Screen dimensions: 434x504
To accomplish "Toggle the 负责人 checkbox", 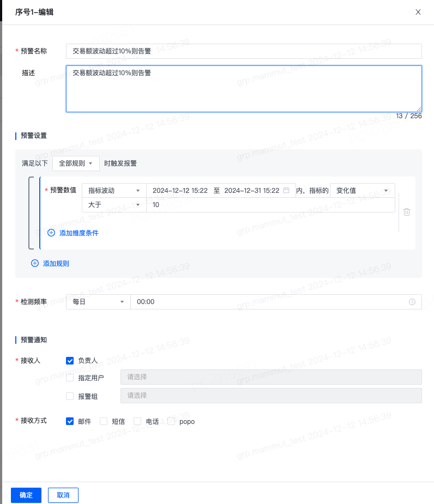I will (70, 361).
